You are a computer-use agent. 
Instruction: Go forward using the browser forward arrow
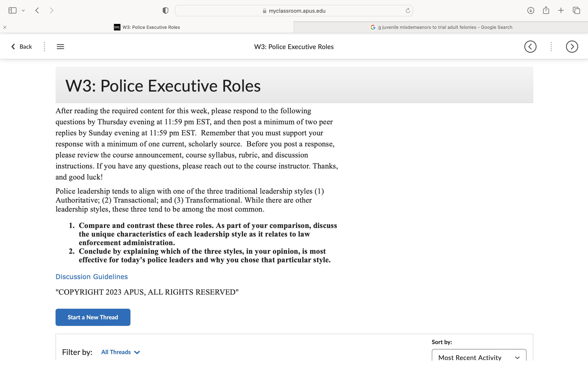51,10
